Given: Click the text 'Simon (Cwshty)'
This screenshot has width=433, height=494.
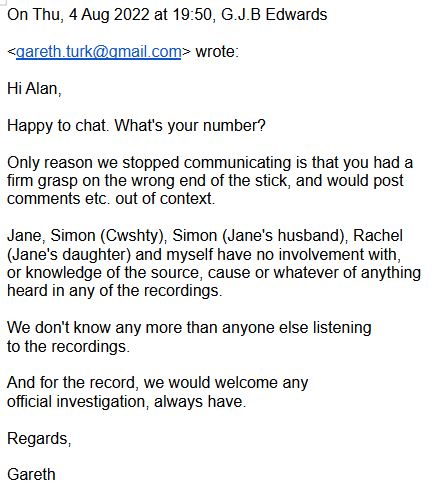Looking at the screenshot, I should point(109,236).
